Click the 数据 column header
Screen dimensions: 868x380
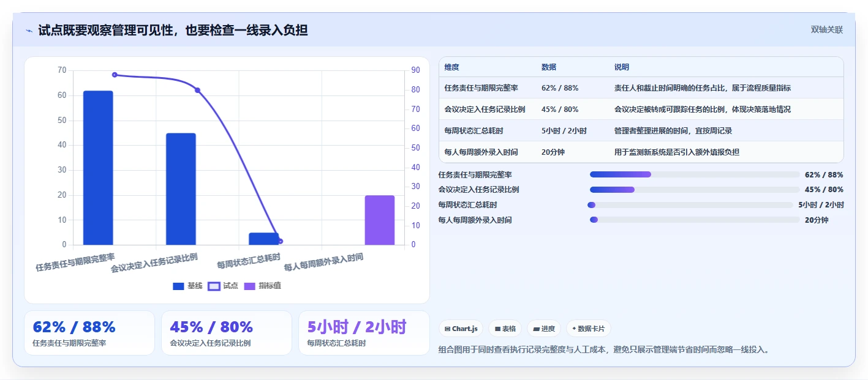click(x=549, y=67)
